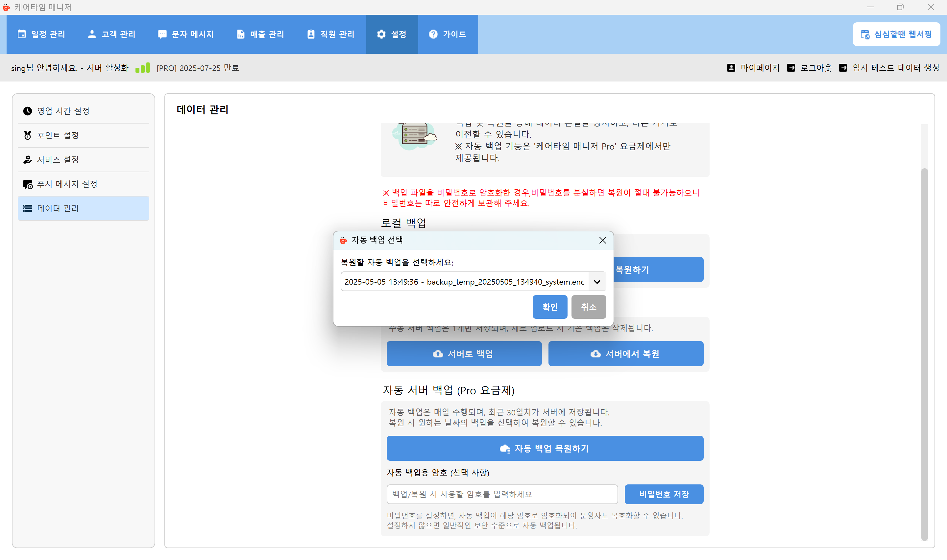Click the document icon of 매출 관리
The width and height of the screenshot is (947, 560).
(x=240, y=34)
